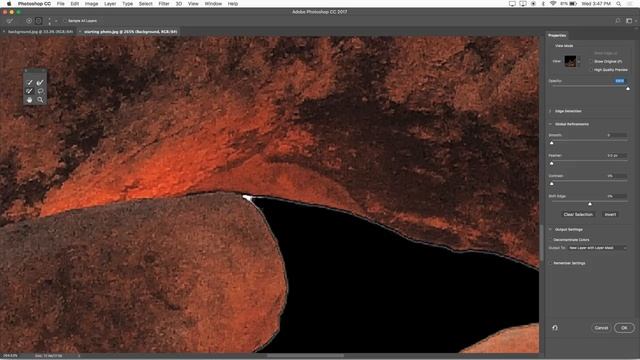
Task: Open the Apple menu
Action: (x=9, y=4)
